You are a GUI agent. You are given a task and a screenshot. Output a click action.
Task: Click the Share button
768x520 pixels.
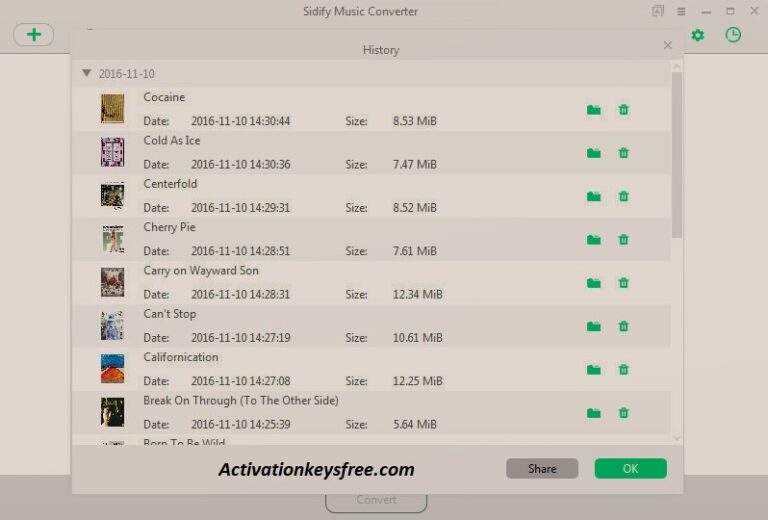[542, 469]
